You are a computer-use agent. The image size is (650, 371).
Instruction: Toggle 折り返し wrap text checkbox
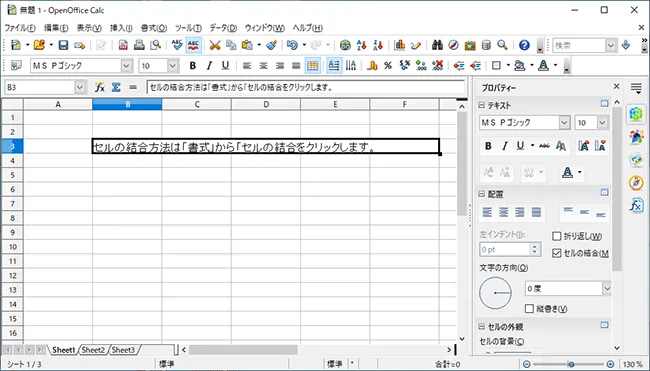[x=557, y=236]
